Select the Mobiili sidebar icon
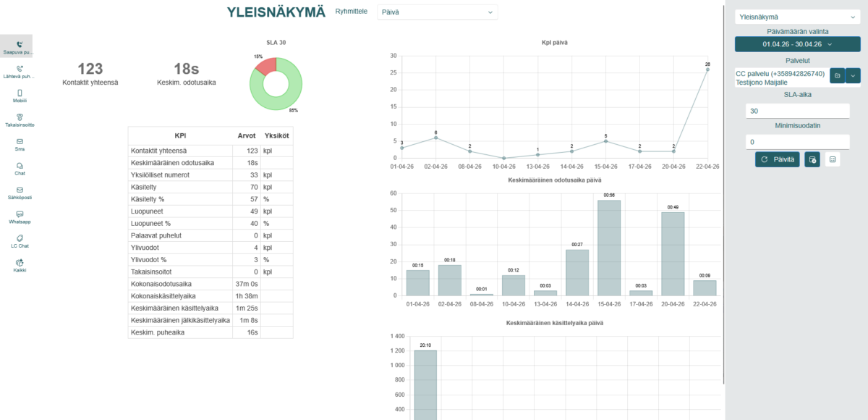Screen dimensions: 868x420 point(20,96)
